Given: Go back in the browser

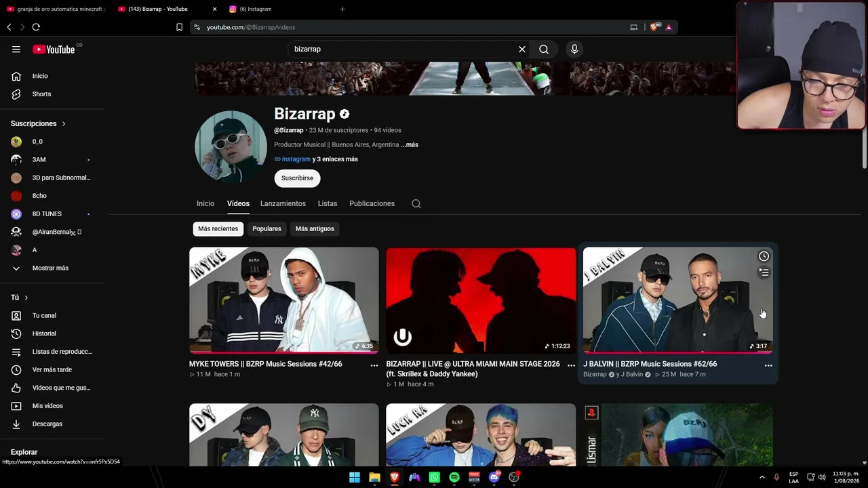Looking at the screenshot, I should coord(9,27).
